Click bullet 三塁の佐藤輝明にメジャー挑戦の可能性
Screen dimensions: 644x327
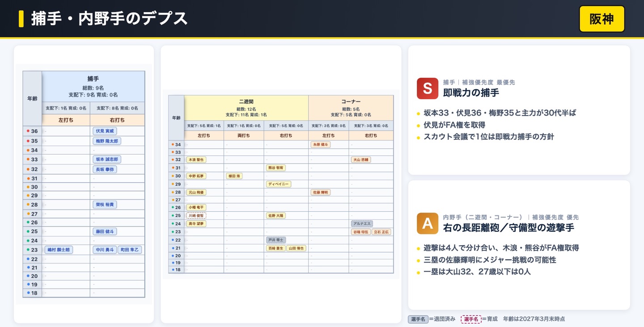click(490, 260)
